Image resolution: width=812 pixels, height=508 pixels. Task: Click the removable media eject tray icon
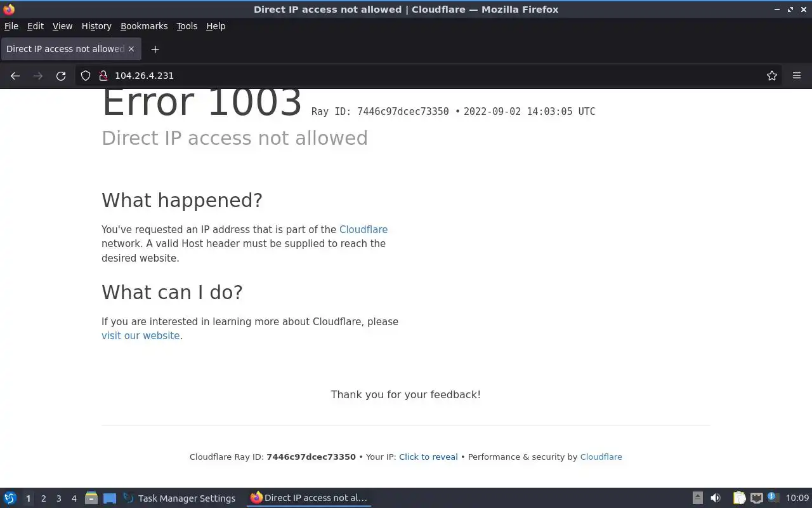pos(697,498)
